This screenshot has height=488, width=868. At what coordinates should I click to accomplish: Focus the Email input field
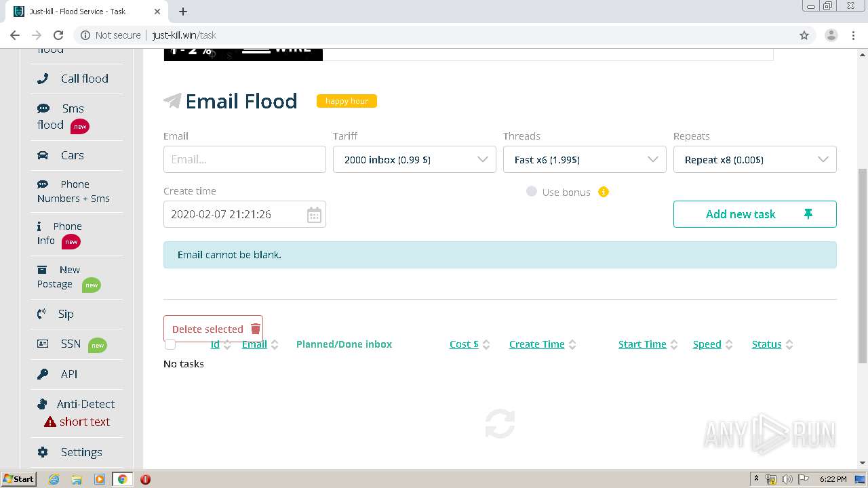click(x=245, y=159)
